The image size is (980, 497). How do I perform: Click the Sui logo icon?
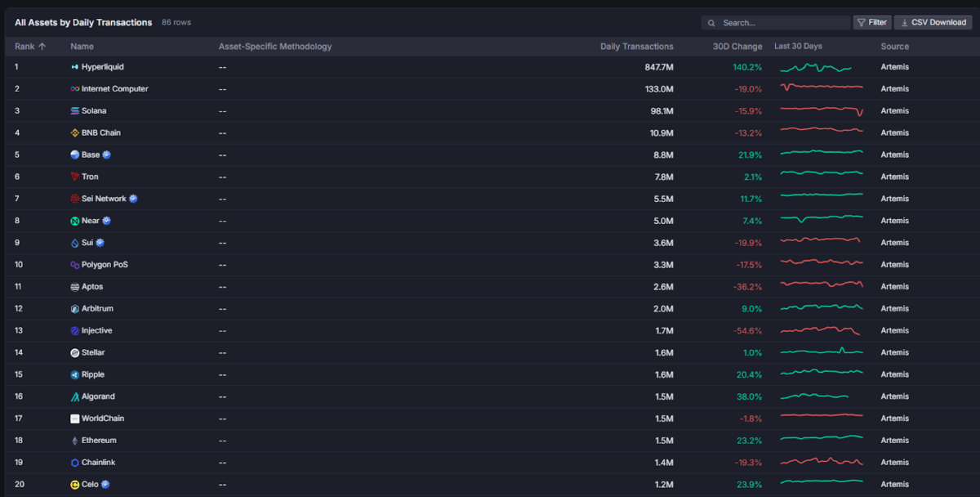pos(75,243)
